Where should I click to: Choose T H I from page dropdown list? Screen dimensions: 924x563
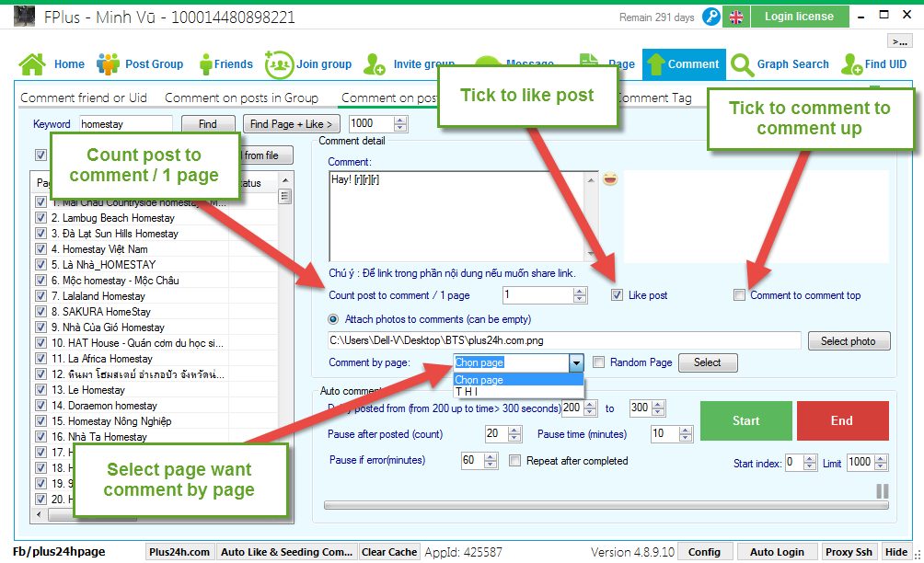point(468,392)
